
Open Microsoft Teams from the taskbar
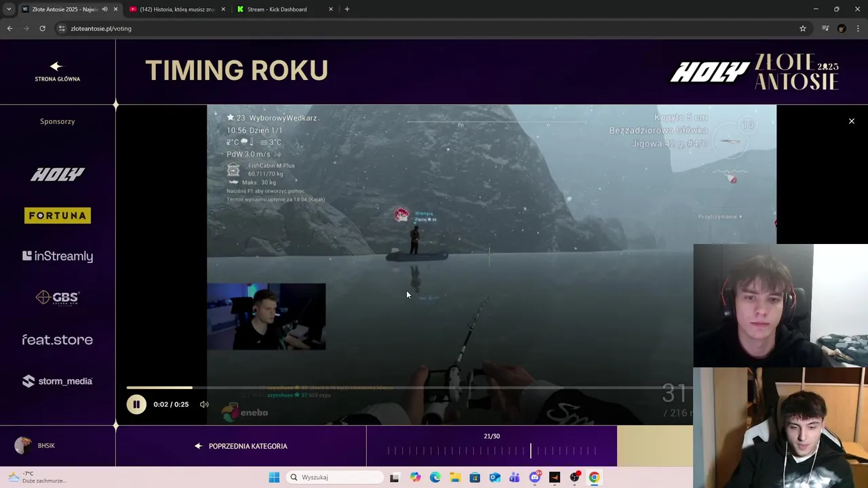pos(515,477)
